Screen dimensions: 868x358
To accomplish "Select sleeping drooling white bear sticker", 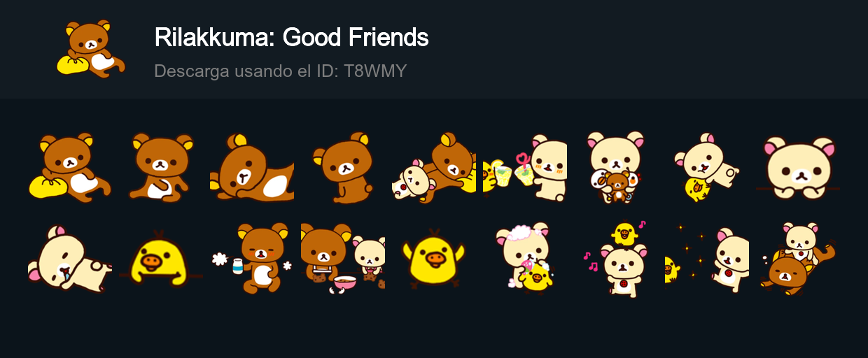I will point(70,259).
